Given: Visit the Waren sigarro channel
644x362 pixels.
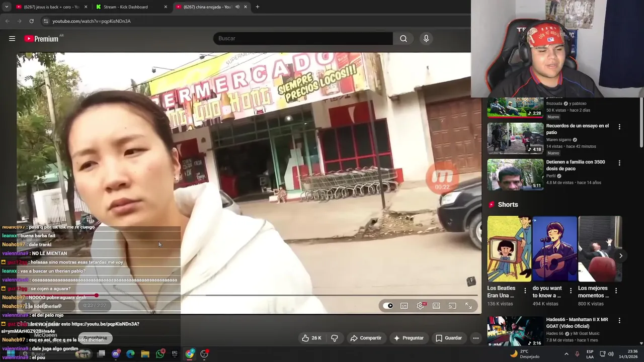Looking at the screenshot, I should [558, 140].
